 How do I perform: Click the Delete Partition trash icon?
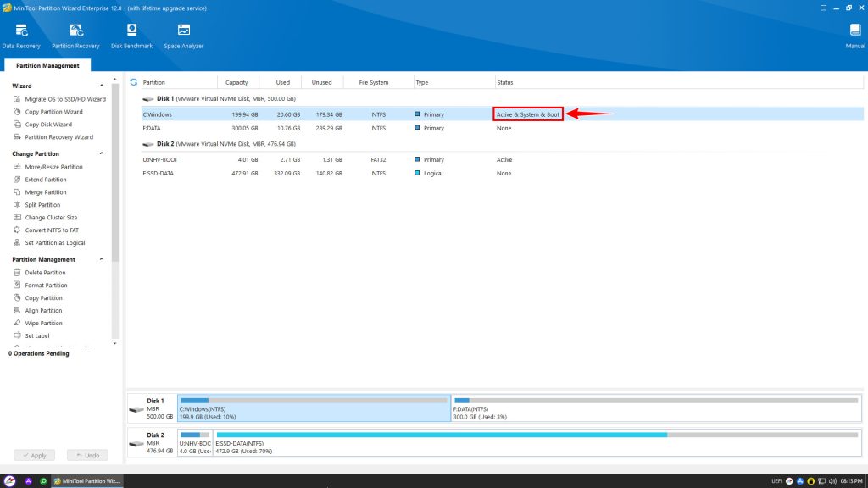17,272
